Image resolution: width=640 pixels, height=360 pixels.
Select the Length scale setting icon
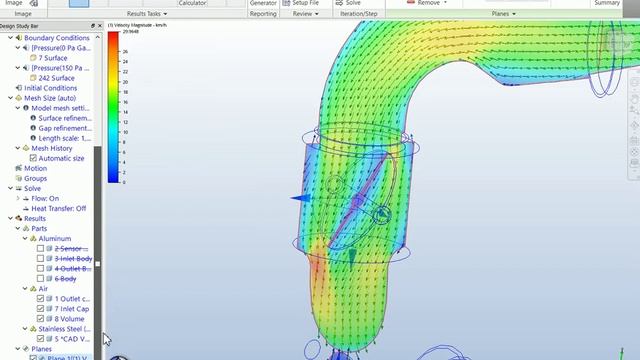pyautogui.click(x=33, y=138)
